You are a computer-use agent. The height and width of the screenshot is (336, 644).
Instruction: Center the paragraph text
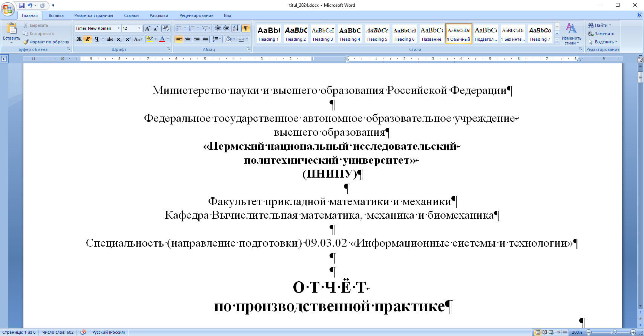(x=187, y=39)
